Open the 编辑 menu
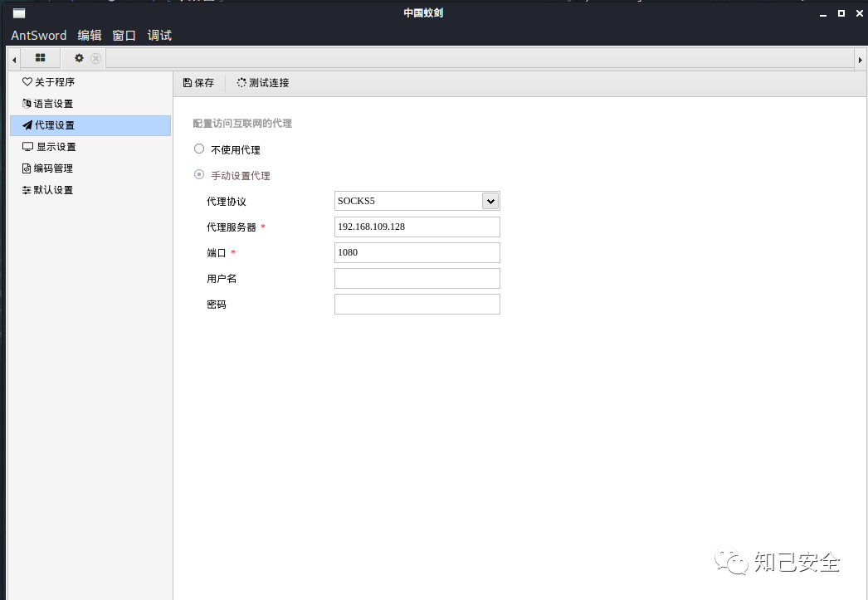 (89, 36)
